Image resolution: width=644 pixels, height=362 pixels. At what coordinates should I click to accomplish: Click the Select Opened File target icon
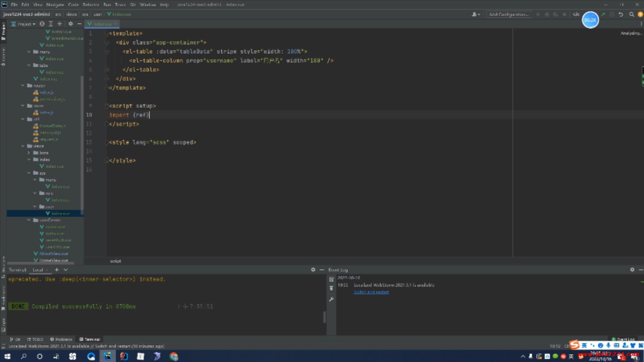pos(42,24)
